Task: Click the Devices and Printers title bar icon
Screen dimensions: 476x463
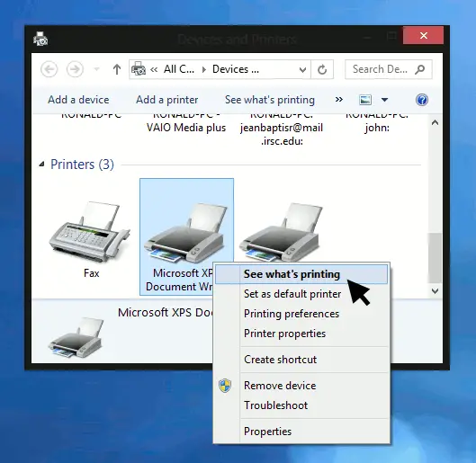Action: coord(40,39)
